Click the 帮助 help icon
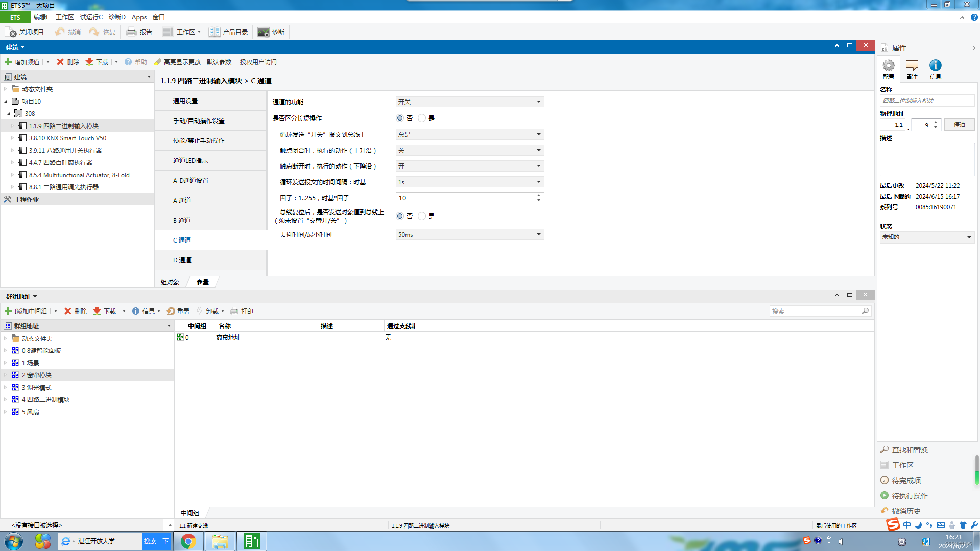The height and width of the screenshot is (551, 980). pos(128,62)
